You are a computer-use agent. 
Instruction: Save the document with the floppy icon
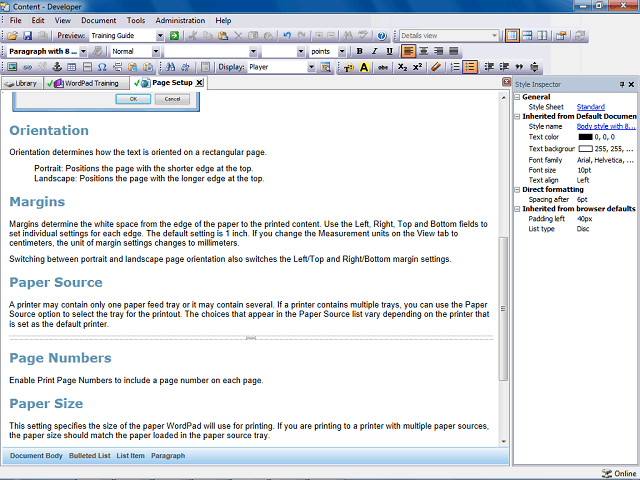pos(27,36)
